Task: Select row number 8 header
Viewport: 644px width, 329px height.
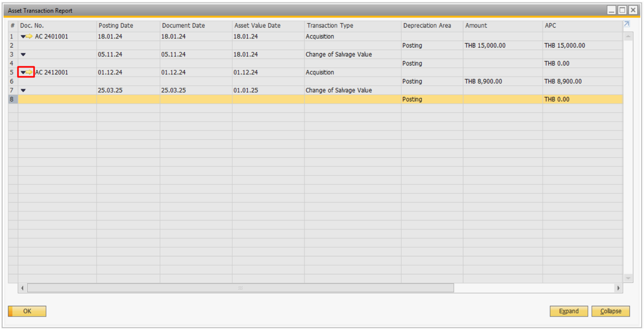Action: tap(12, 99)
